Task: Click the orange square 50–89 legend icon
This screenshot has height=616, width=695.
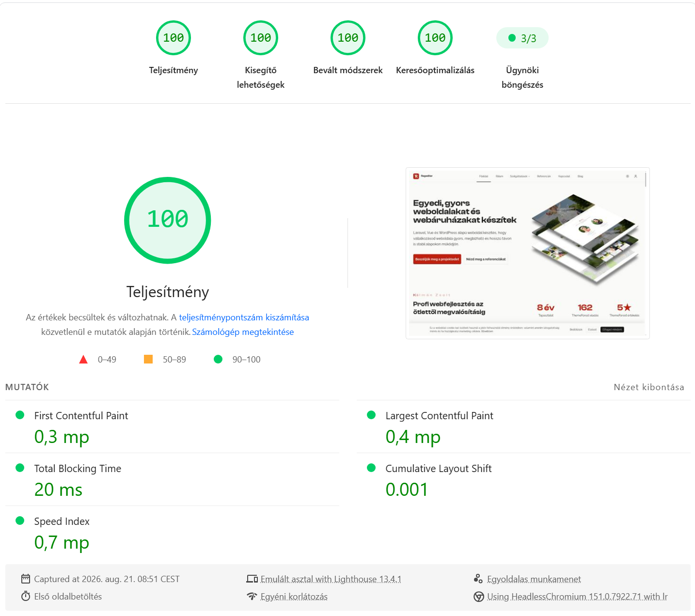Action: pos(148,359)
